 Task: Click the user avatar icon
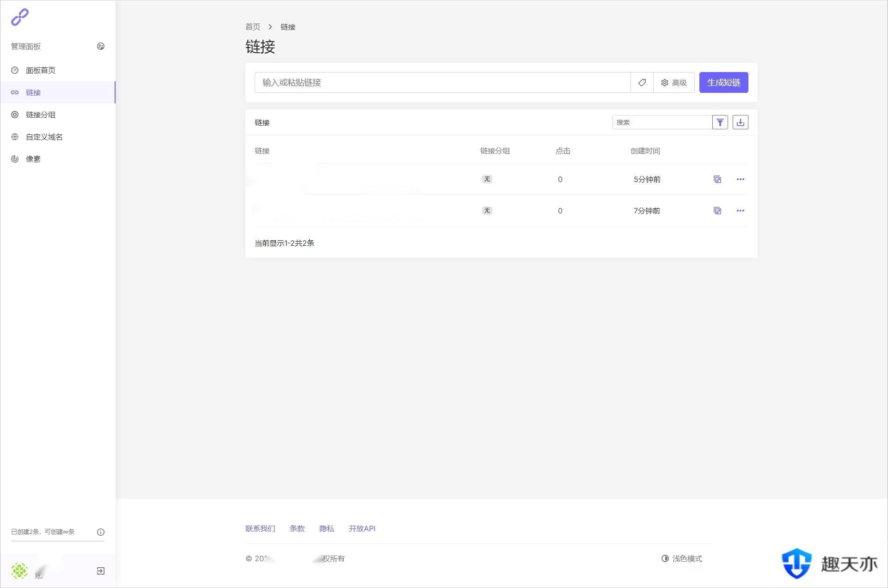tap(19, 571)
